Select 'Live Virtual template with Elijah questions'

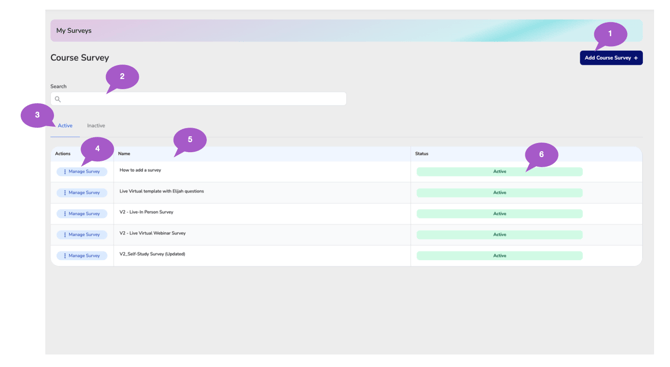pos(162,191)
